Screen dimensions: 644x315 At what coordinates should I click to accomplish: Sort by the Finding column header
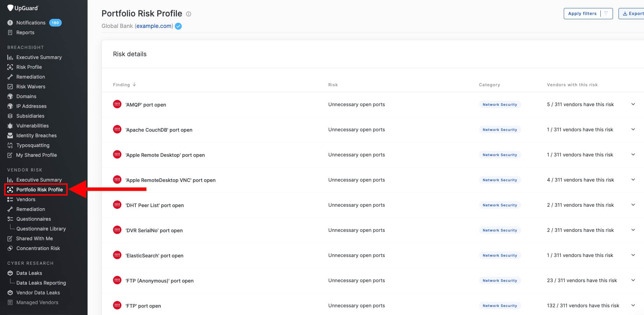[x=124, y=85]
